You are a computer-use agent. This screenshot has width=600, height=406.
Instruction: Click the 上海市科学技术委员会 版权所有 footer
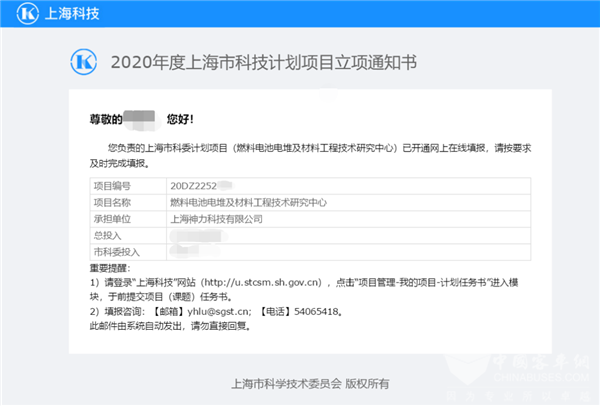(310, 382)
